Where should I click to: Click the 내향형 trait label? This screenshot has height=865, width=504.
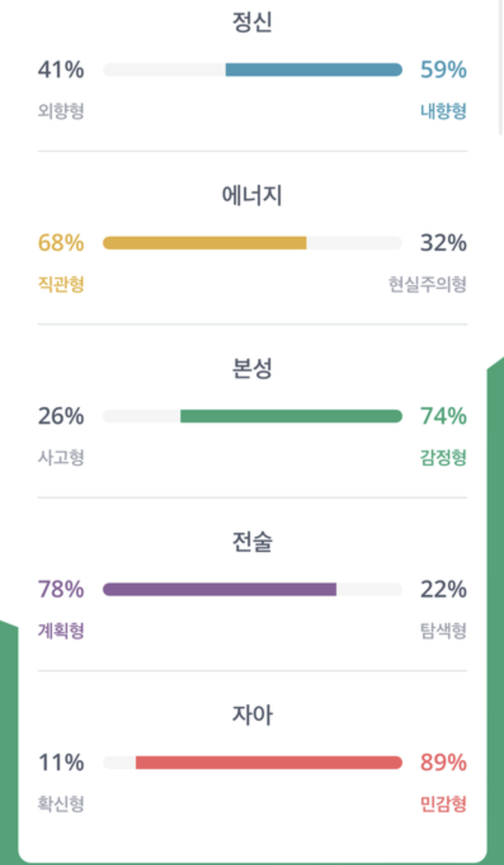(443, 112)
